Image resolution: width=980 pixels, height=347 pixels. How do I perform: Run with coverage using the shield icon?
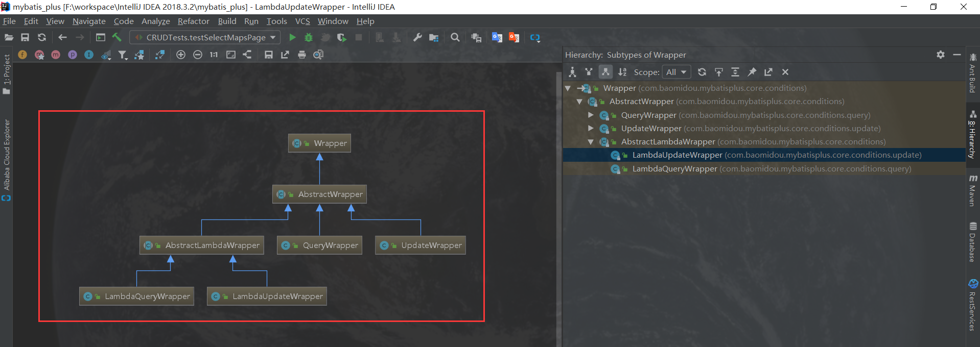tap(342, 37)
